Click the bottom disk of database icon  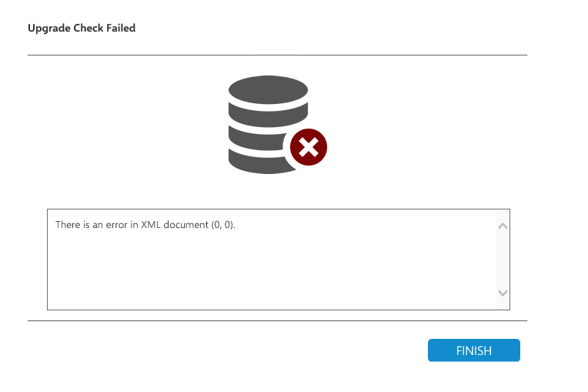point(254,160)
